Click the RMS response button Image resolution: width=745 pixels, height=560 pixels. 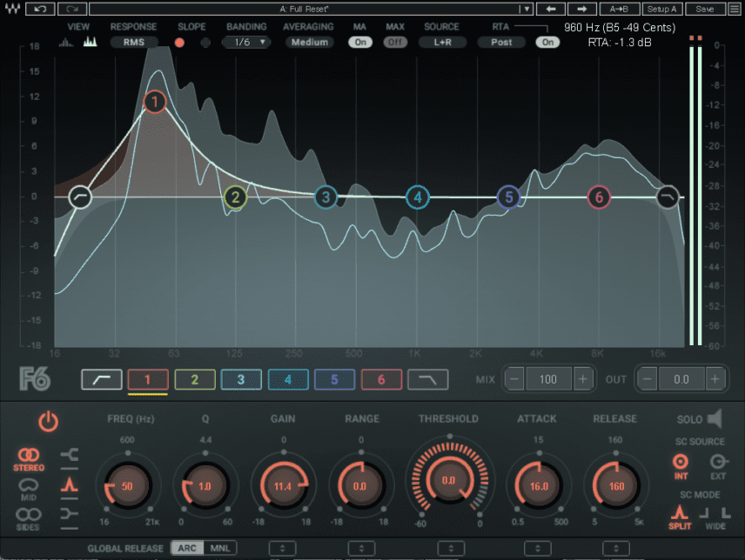[133, 43]
